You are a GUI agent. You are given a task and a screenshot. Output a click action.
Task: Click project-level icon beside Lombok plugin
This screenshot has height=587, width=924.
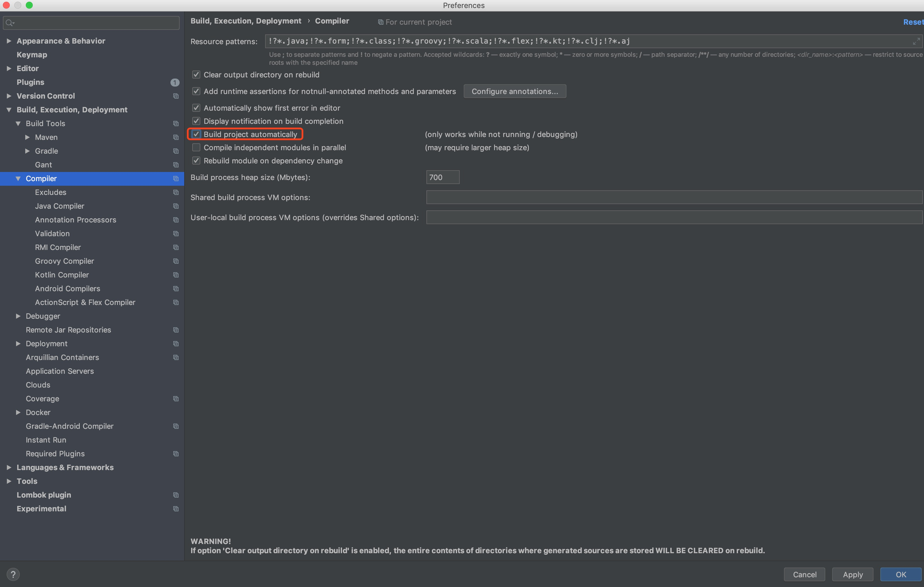click(176, 495)
